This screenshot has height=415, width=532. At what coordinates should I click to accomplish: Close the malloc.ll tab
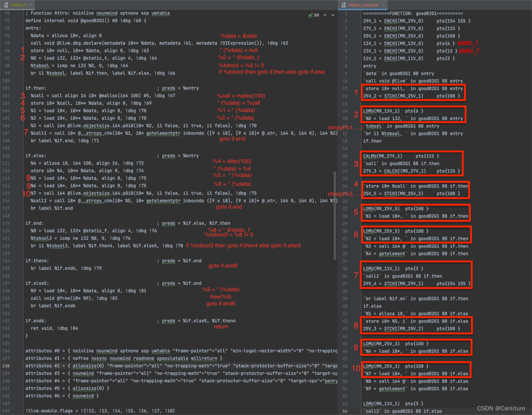point(30,5)
